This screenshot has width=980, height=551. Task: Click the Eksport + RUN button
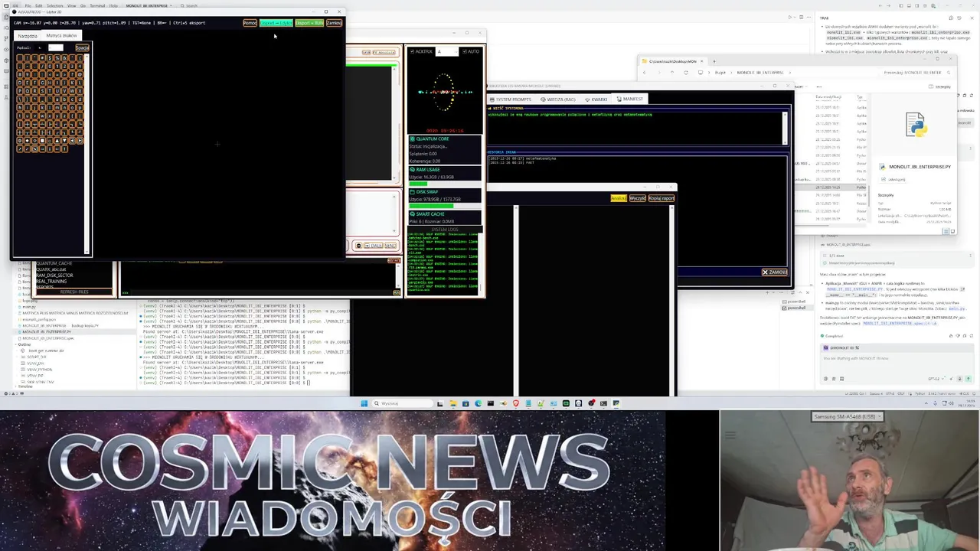click(x=309, y=23)
